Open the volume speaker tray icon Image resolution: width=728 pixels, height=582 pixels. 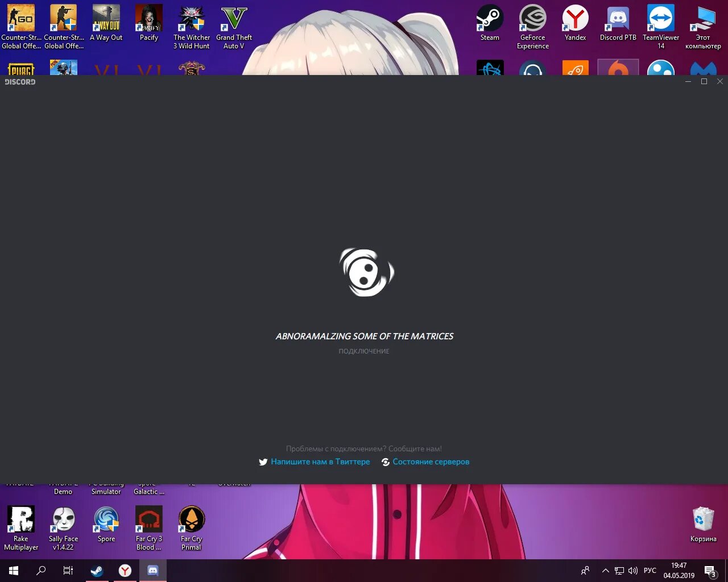[633, 571]
